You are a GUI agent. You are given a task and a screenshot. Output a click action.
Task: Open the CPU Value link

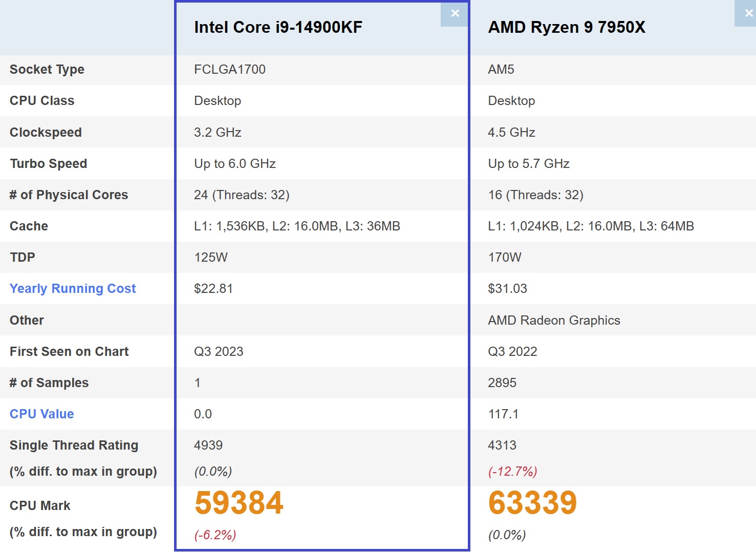click(42, 414)
